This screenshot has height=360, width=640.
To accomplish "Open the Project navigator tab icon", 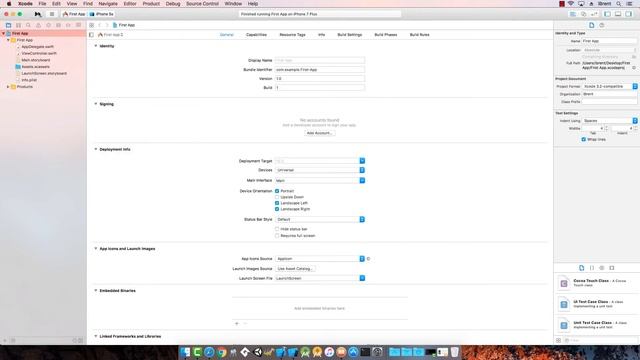I will coord(9,25).
